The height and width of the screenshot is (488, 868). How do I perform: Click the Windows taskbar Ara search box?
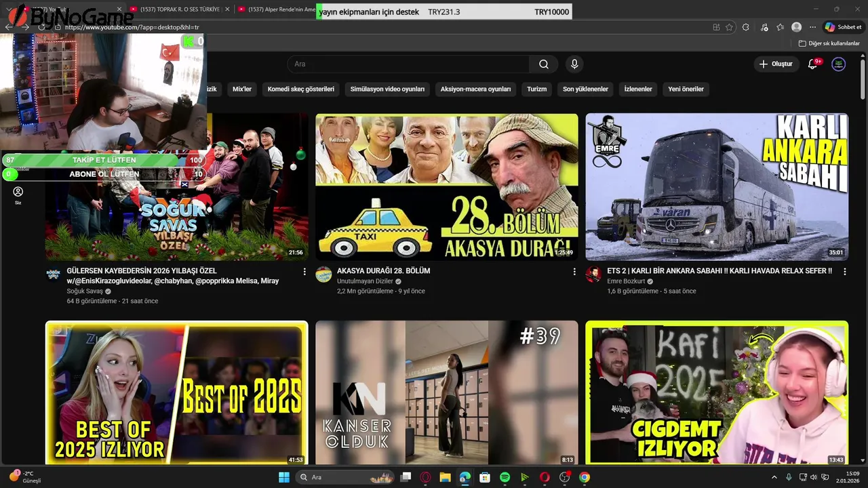[x=346, y=477]
